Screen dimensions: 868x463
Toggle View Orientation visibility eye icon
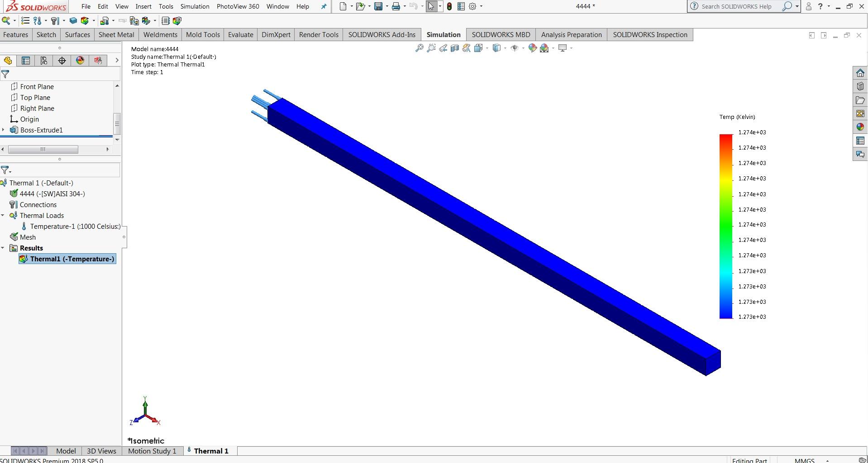515,48
